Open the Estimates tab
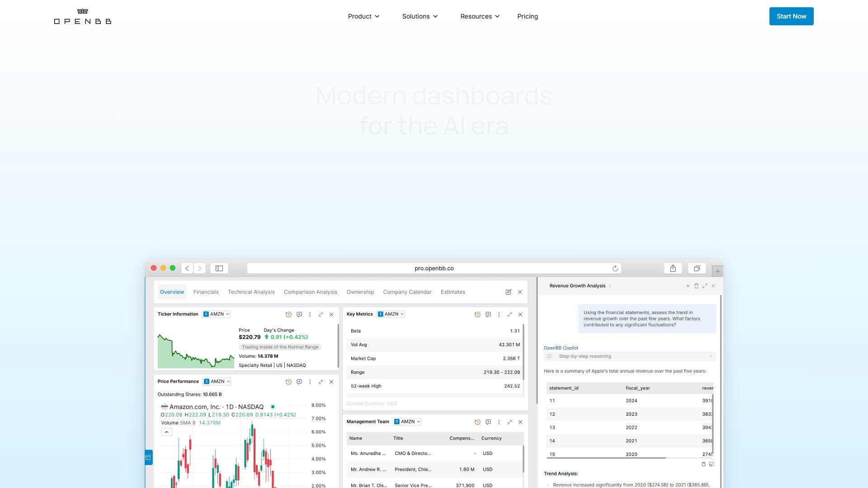The width and height of the screenshot is (868, 488). (453, 292)
